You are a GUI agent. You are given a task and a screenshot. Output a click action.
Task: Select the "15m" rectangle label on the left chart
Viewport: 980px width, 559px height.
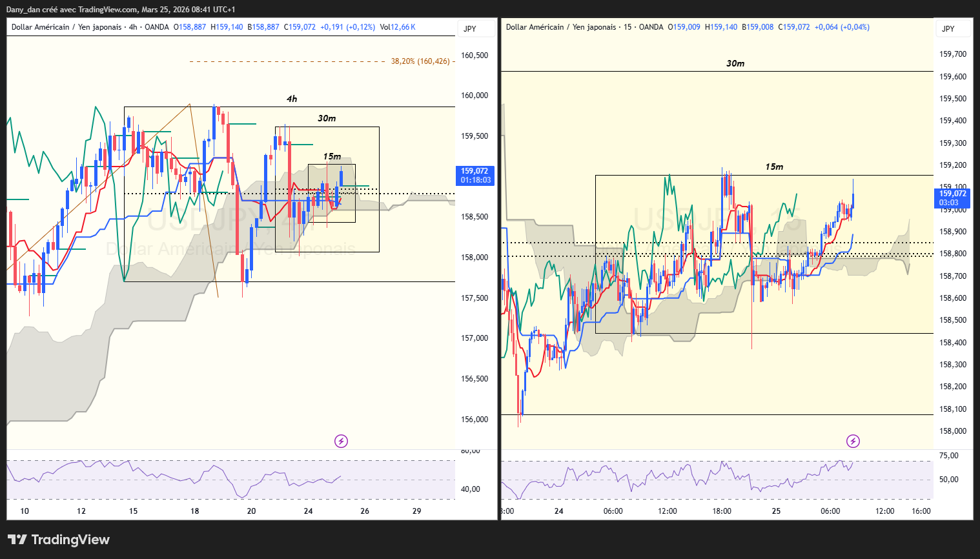[332, 156]
